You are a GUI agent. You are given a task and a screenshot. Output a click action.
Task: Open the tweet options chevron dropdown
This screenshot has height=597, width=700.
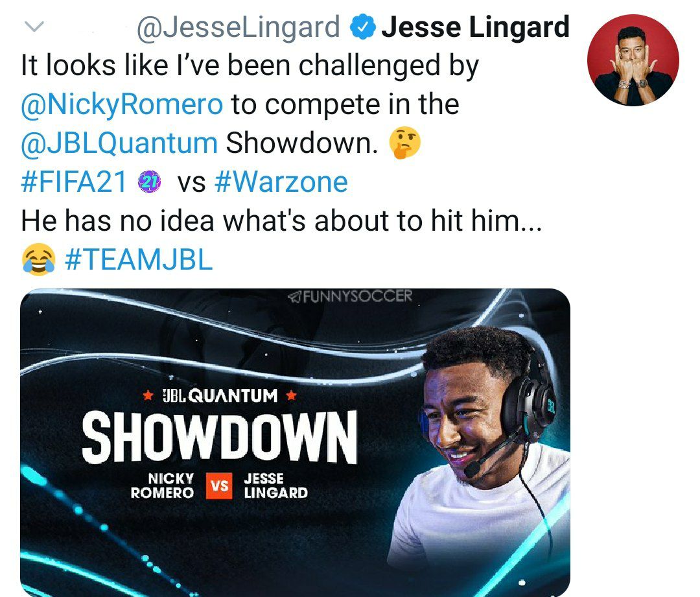pyautogui.click(x=34, y=27)
